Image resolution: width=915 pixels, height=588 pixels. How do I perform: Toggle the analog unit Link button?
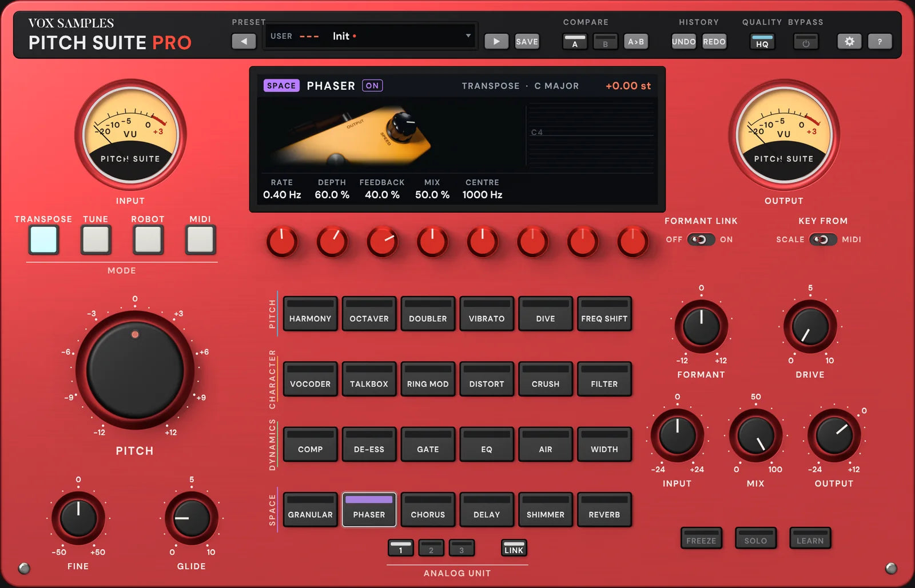point(514,548)
